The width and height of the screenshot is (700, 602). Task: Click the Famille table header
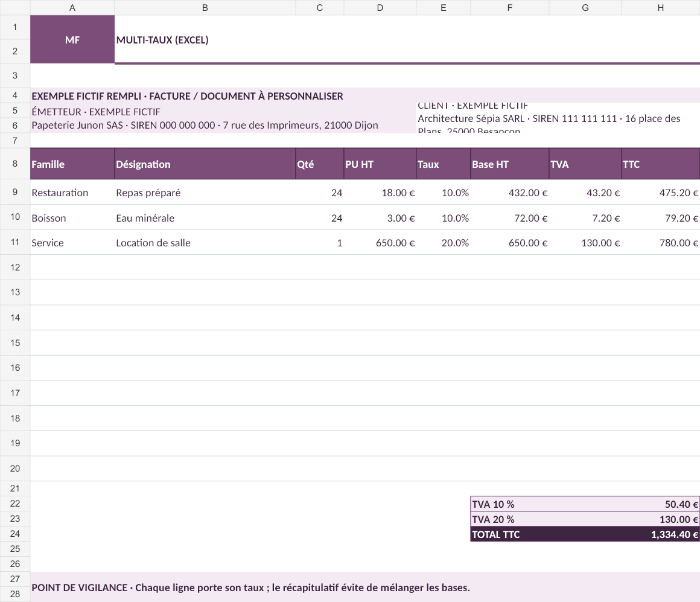tap(72, 164)
